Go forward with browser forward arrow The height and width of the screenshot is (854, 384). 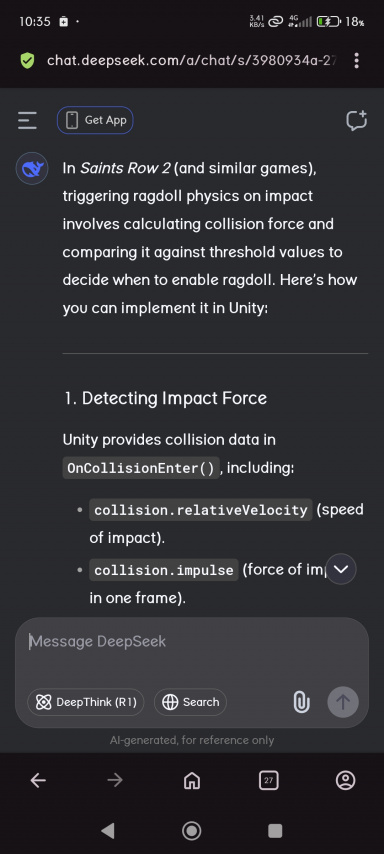(x=115, y=781)
